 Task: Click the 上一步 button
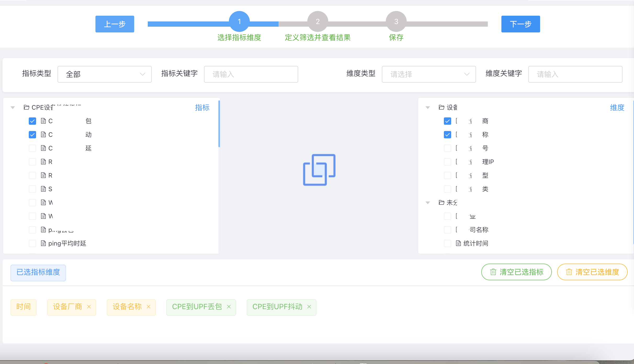[115, 24]
